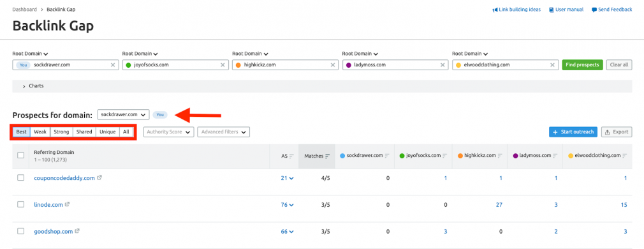
Task: Open Link building ideas megaphone link
Action: [516, 10]
